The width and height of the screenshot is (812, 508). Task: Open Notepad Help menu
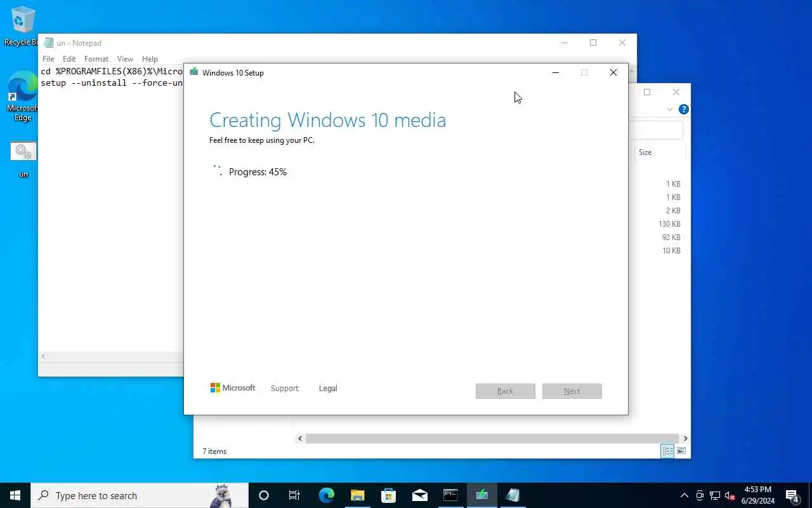(x=150, y=59)
